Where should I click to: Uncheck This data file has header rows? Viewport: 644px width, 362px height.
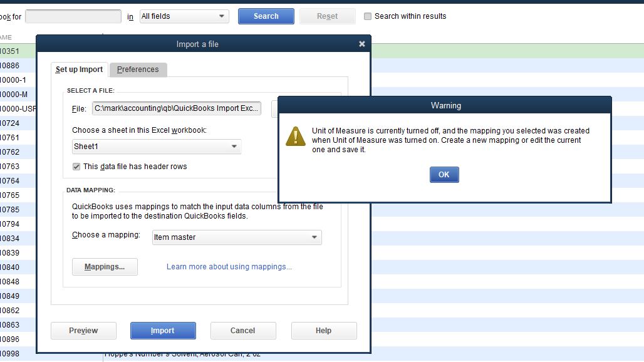76,167
